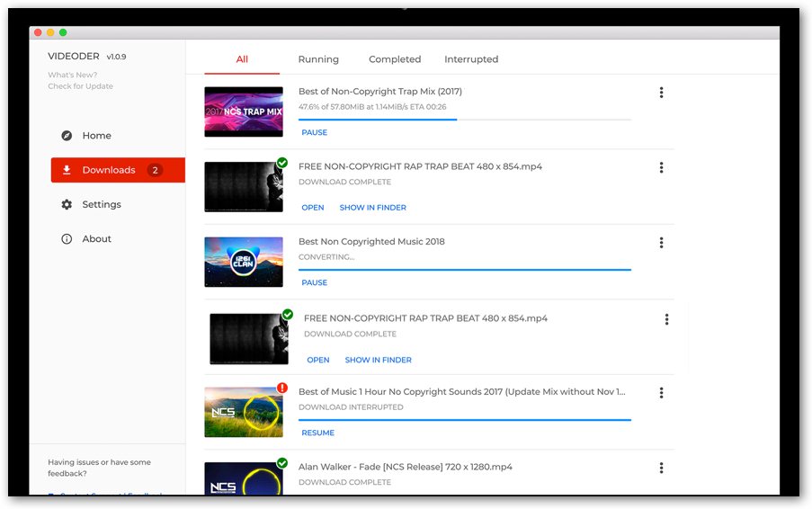The height and width of the screenshot is (509, 812).
Task: Click the Trap Mix download progress bar
Action: pyautogui.click(x=465, y=120)
